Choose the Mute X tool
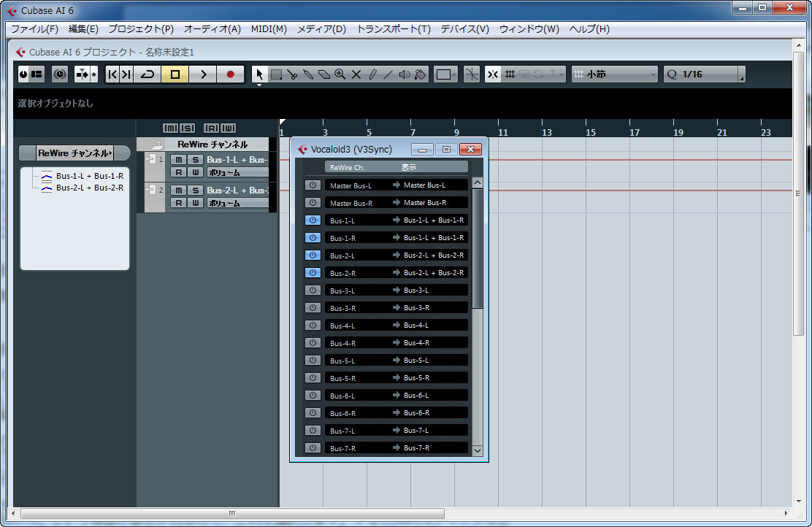Screen dimensions: 812x527 click(x=356, y=74)
